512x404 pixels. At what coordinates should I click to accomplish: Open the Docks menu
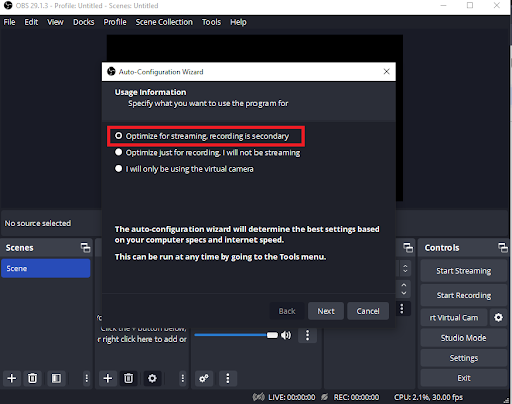click(x=84, y=22)
